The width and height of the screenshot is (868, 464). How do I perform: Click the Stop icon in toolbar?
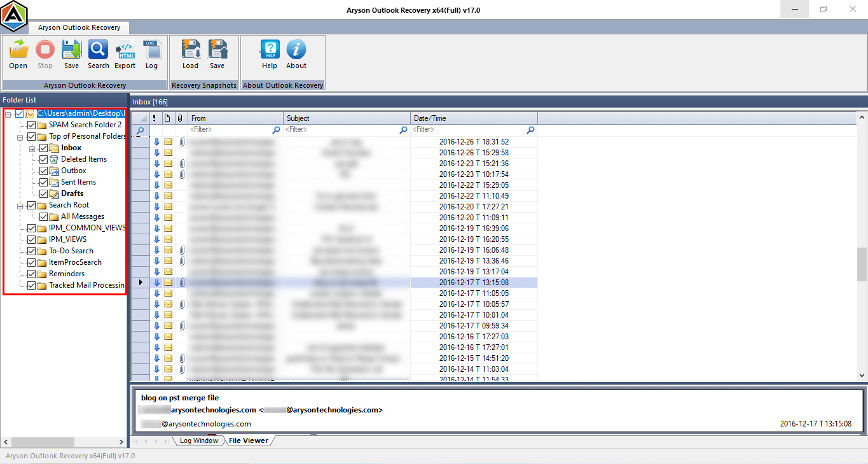pyautogui.click(x=45, y=50)
